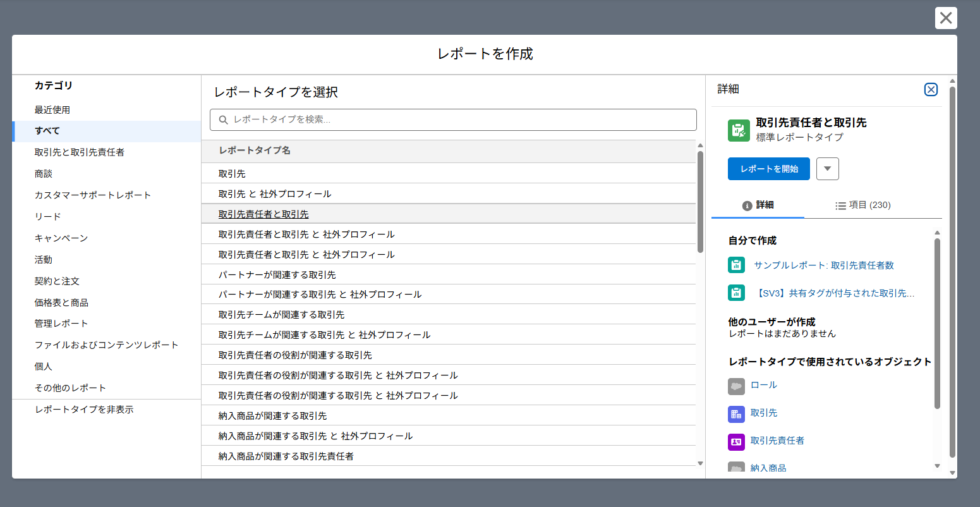Open the 取引先 object link

(764, 413)
